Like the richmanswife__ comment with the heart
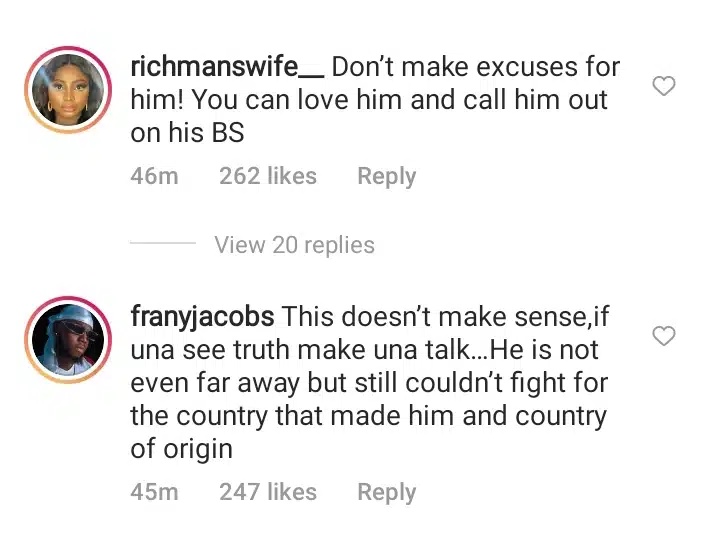 click(663, 87)
